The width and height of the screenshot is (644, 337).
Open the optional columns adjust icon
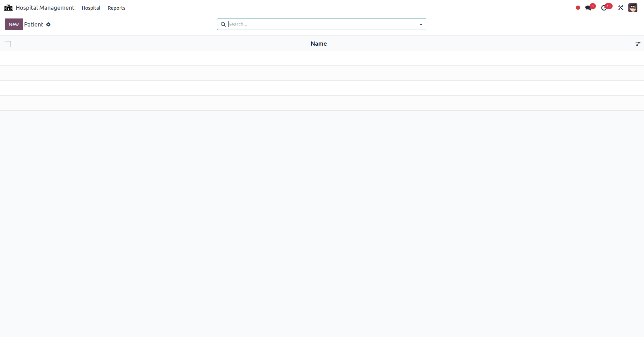638,44
